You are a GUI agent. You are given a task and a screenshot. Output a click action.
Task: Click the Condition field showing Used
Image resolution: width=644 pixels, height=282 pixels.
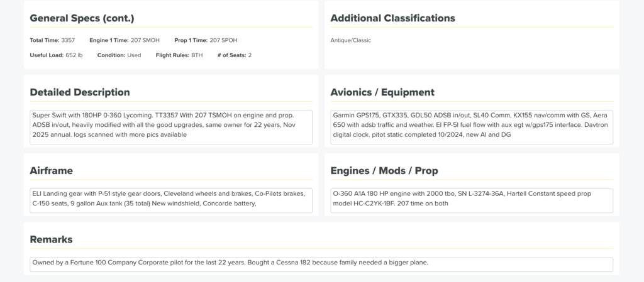click(x=134, y=55)
